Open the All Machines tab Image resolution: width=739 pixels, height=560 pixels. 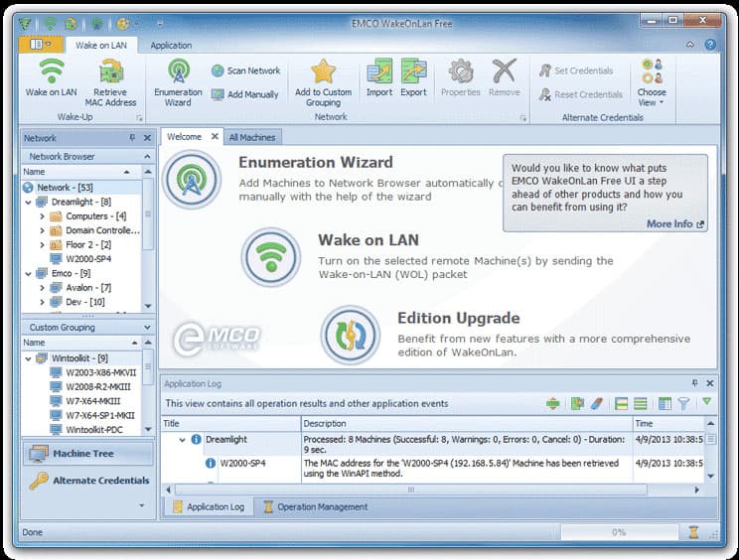click(252, 137)
